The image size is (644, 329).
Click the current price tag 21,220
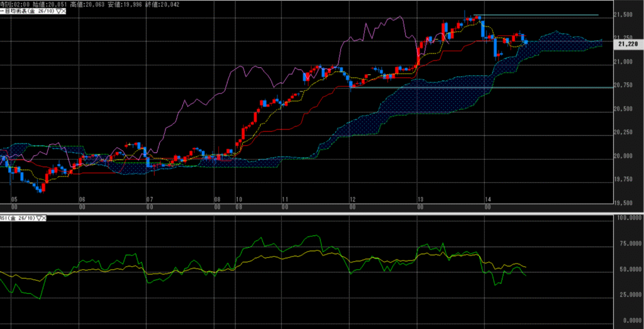(630, 45)
